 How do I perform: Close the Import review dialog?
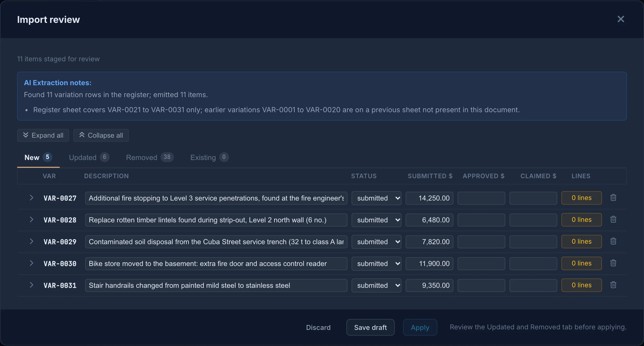tap(621, 19)
